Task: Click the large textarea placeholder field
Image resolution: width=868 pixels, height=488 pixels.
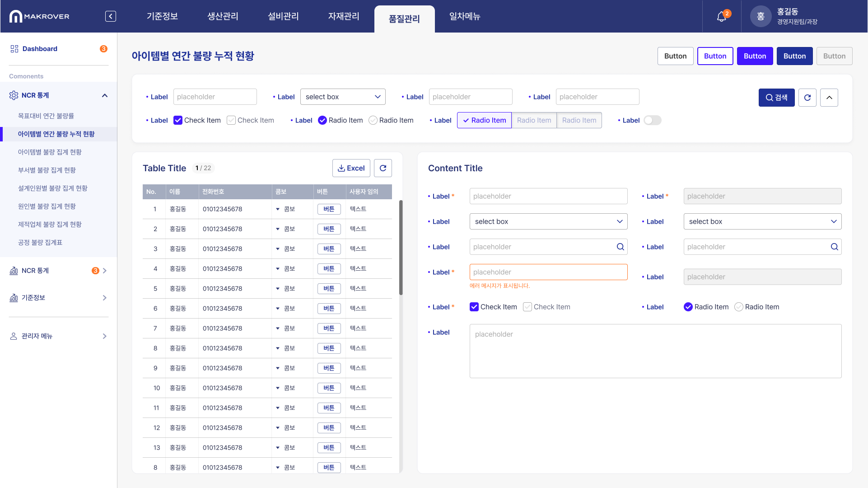Action: tap(655, 351)
